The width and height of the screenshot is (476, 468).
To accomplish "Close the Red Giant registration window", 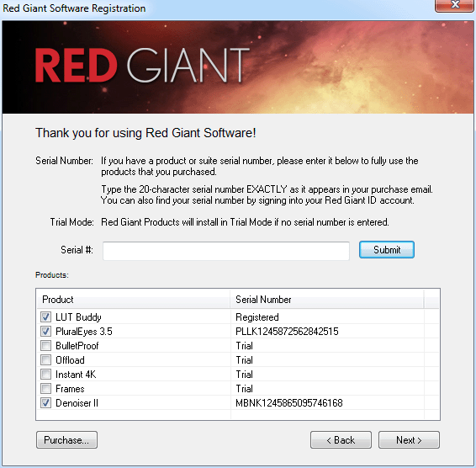I will tap(455, 5).
